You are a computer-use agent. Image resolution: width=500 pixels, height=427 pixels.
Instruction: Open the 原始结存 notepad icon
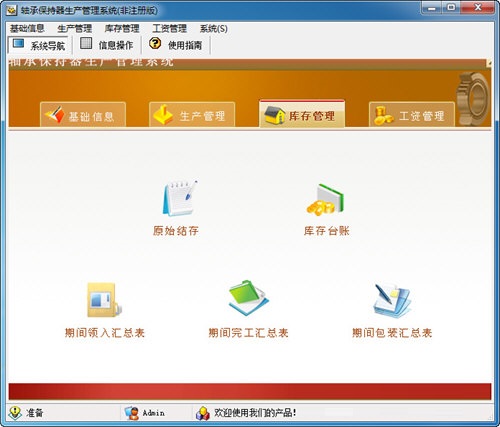179,199
